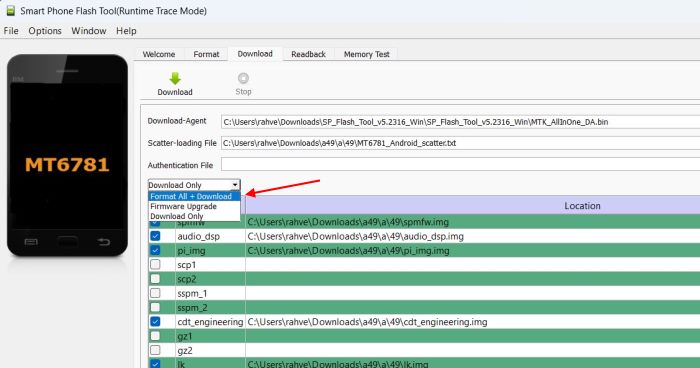
Task: Open the Download Only mode dropdown arrow
Action: coord(235,185)
